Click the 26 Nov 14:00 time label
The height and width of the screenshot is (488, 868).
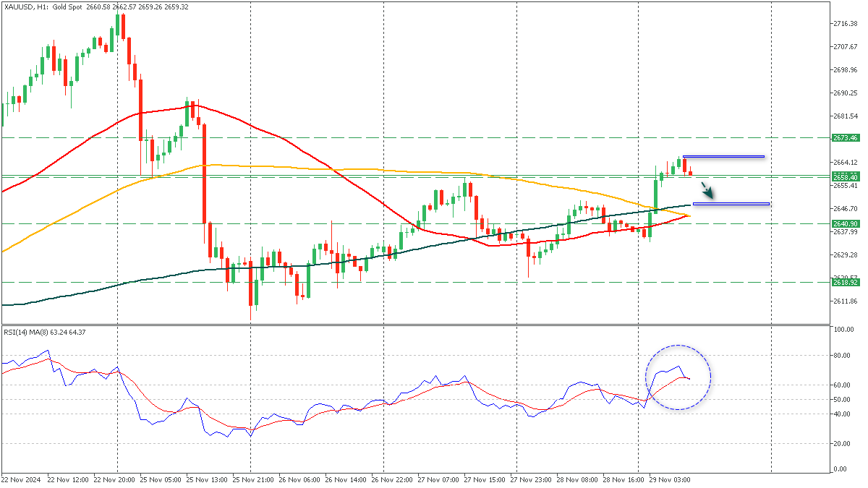[346, 479]
